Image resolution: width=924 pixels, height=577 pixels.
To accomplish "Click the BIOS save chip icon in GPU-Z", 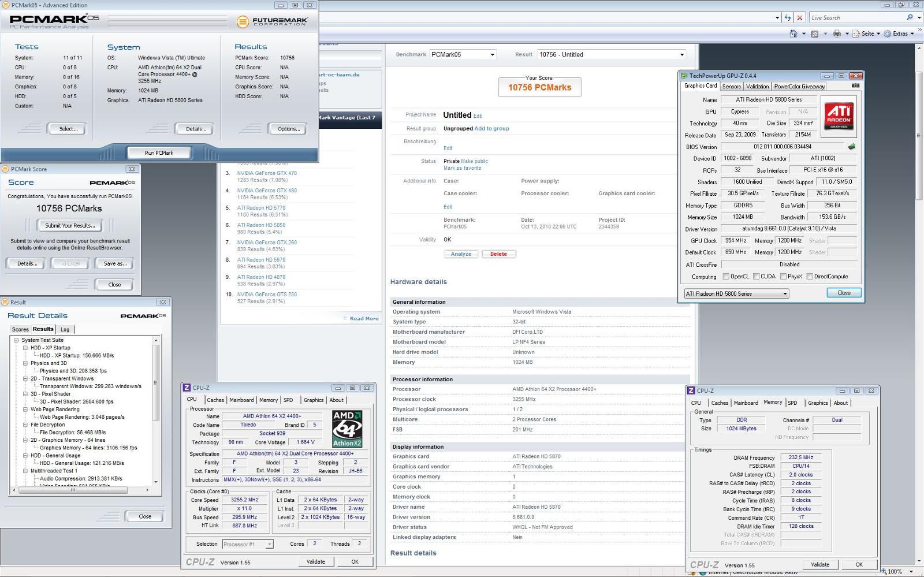I will (851, 147).
